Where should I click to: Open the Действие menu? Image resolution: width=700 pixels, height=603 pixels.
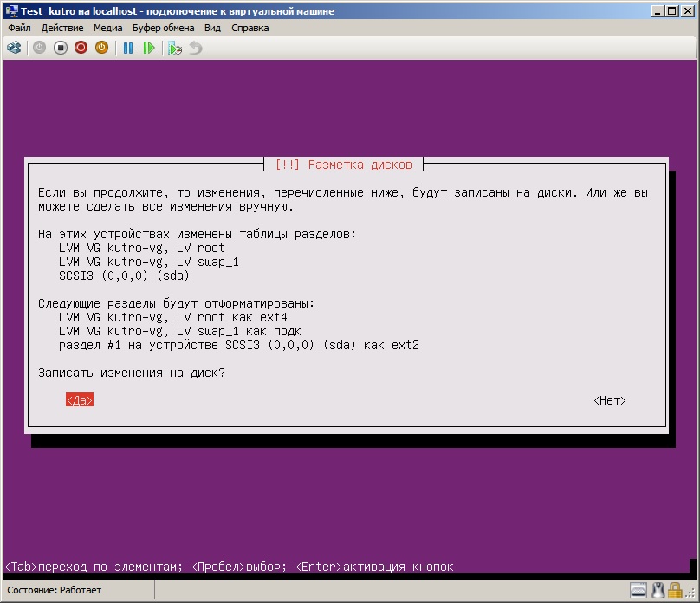pyautogui.click(x=62, y=28)
